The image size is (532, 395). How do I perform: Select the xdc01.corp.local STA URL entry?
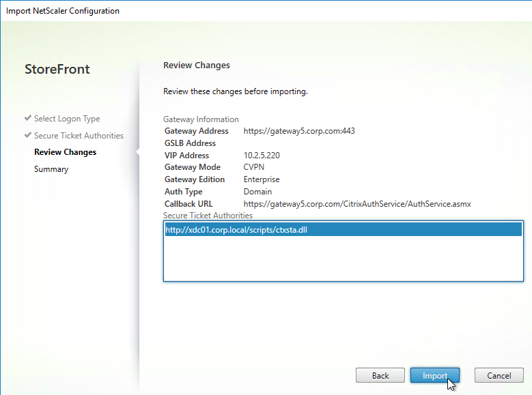[343, 229]
